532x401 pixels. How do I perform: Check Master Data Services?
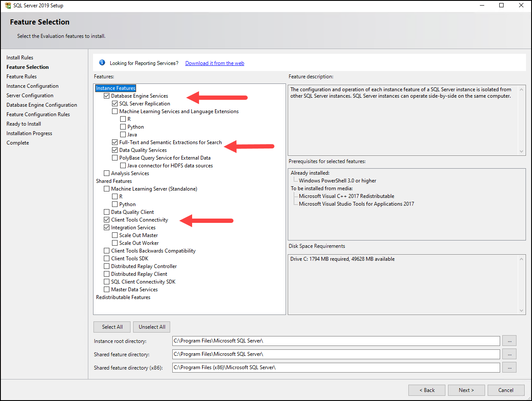click(x=107, y=290)
